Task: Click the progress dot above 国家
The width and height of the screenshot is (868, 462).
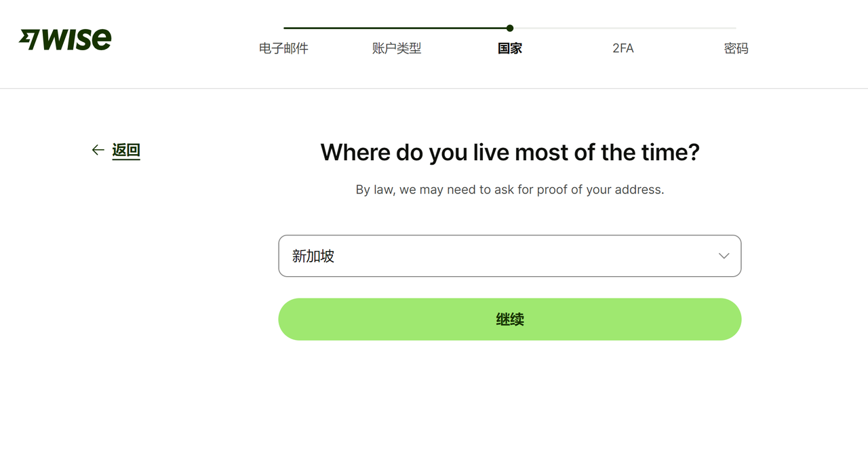Action: pos(510,28)
